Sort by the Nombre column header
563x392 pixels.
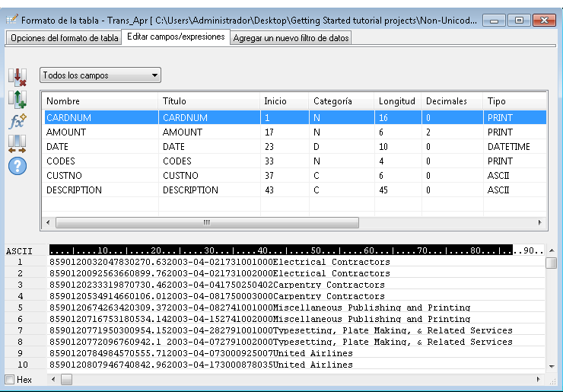point(99,101)
